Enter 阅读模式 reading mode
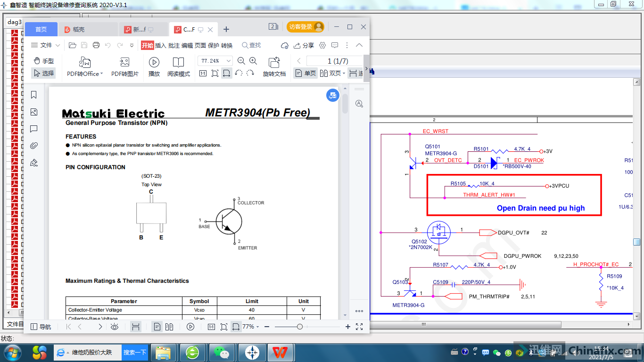Viewport: 644px width, 362px height. [178, 67]
